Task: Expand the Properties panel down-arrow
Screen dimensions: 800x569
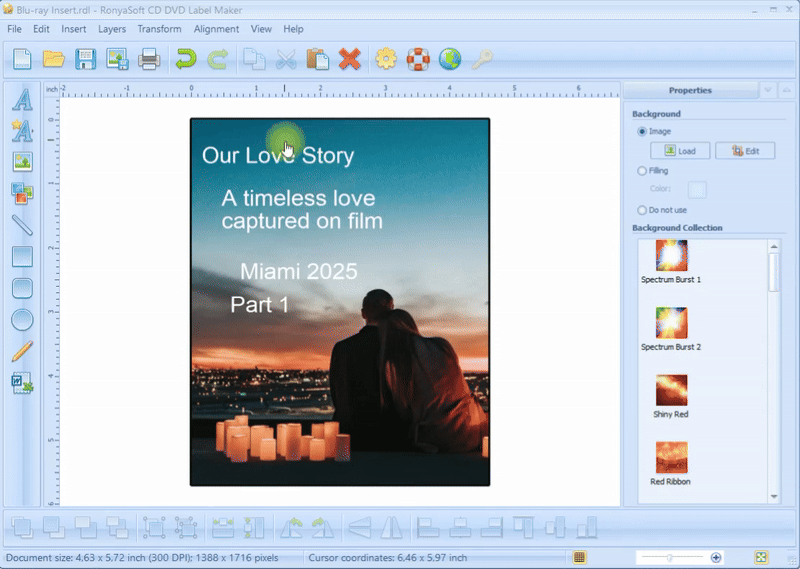Action: [x=768, y=90]
